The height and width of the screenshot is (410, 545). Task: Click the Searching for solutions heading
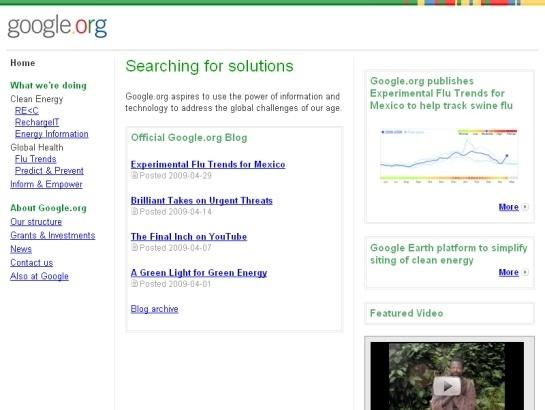(209, 66)
